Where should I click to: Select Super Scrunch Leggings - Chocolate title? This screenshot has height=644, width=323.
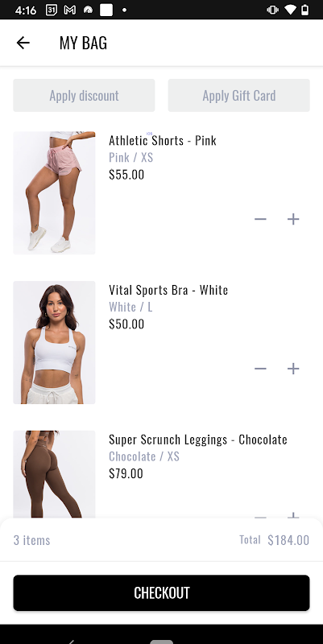click(x=197, y=440)
